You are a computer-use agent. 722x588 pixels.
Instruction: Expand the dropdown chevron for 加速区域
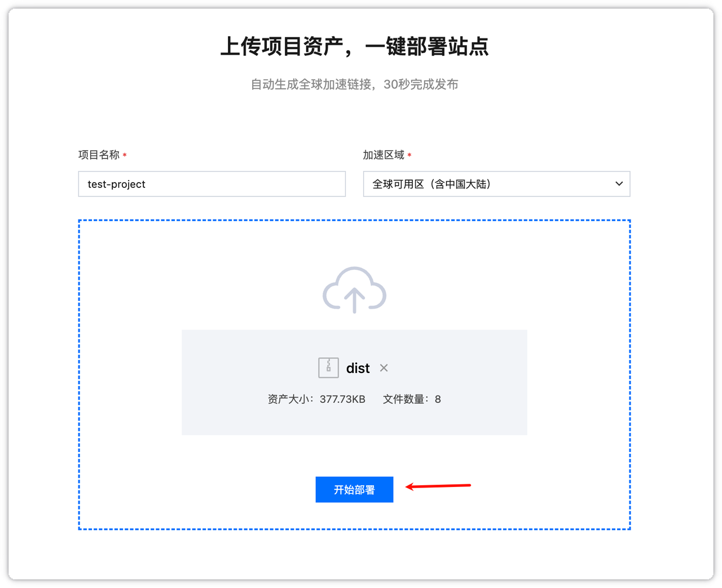[x=619, y=184]
